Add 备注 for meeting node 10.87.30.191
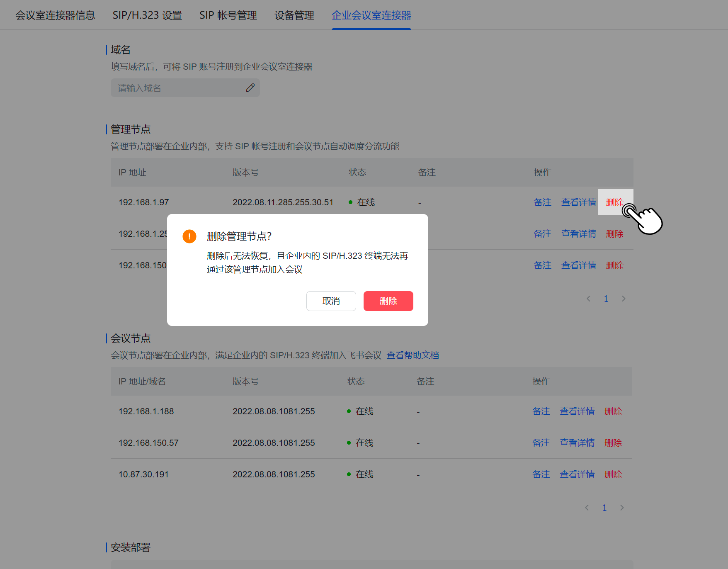 [x=541, y=474]
